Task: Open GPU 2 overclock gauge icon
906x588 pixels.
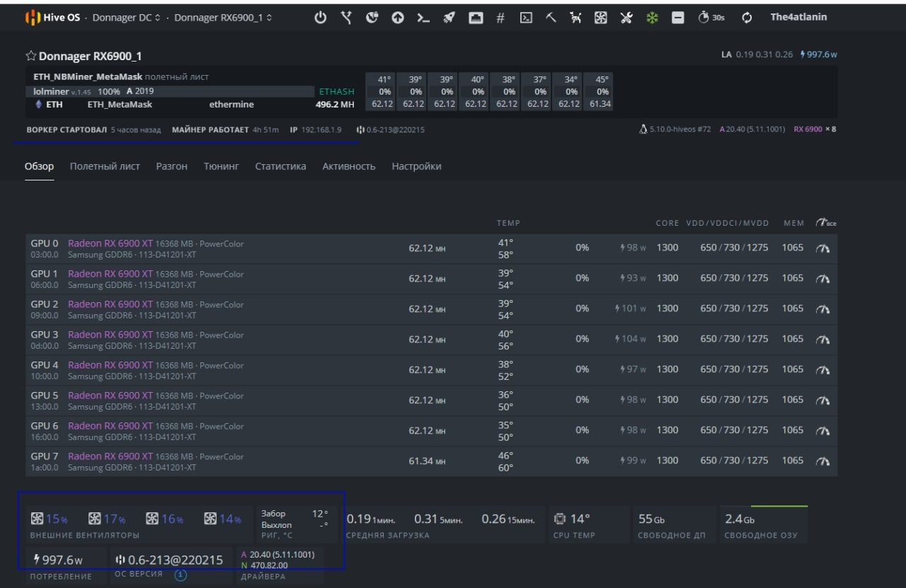Action: [822, 309]
